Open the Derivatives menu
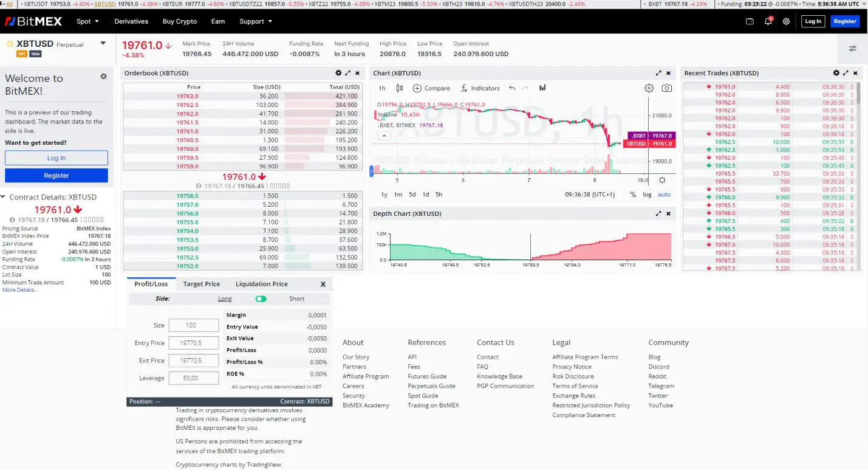This screenshot has width=868, height=470. click(x=131, y=21)
